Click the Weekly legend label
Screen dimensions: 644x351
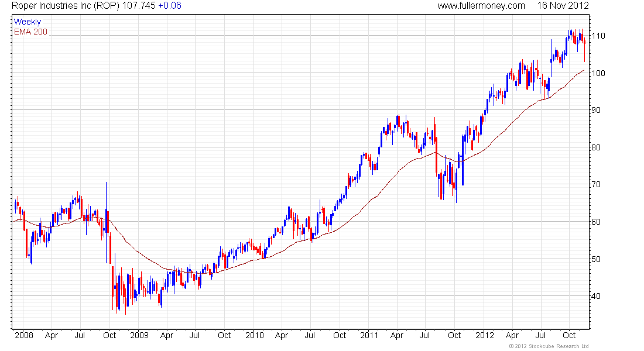(x=28, y=22)
